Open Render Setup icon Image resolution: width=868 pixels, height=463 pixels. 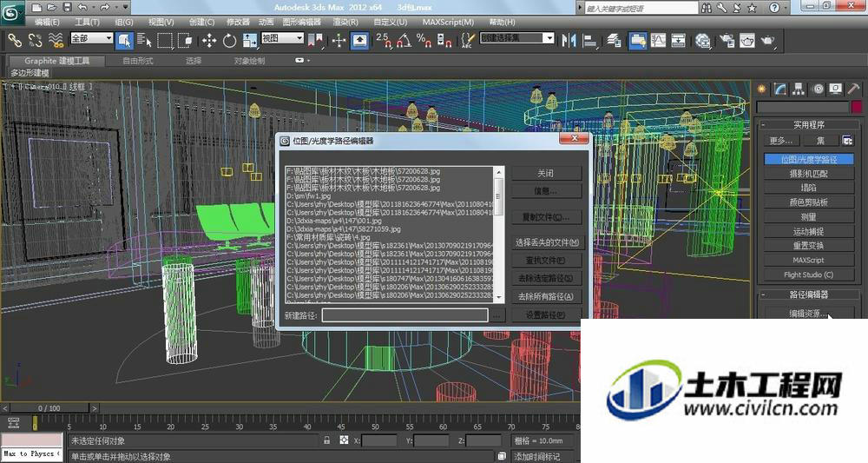[727, 41]
